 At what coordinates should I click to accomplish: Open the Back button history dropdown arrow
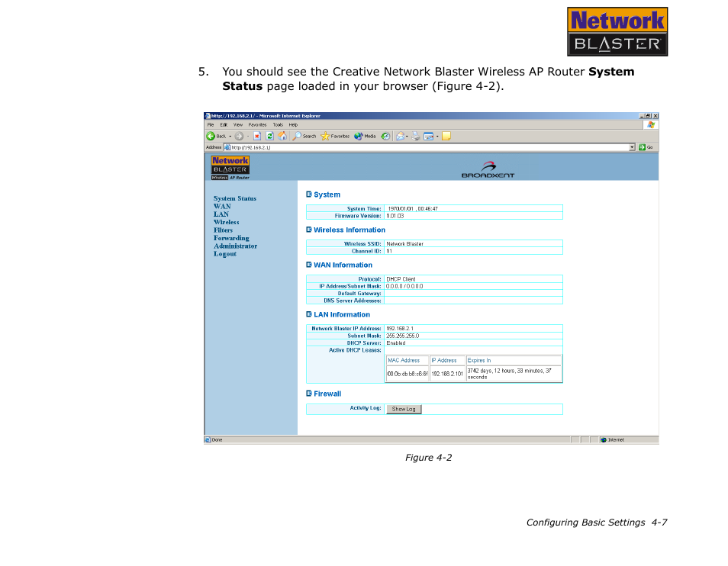[x=230, y=137]
